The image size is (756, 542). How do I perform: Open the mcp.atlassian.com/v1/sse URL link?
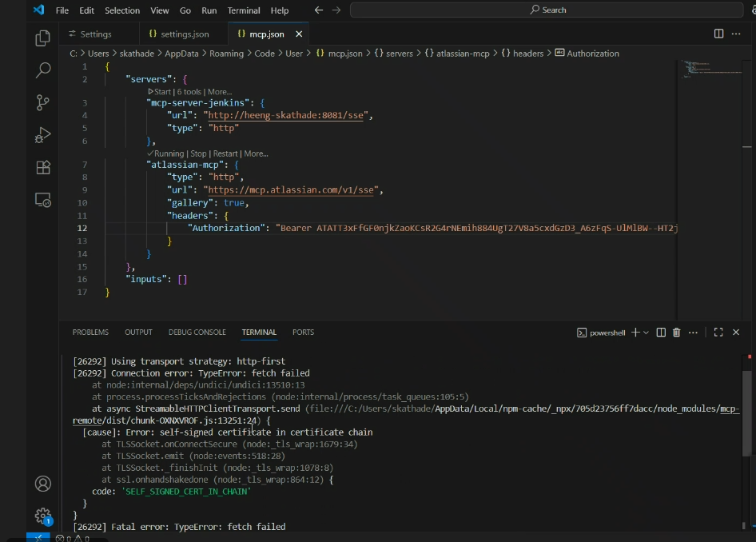[x=291, y=190]
